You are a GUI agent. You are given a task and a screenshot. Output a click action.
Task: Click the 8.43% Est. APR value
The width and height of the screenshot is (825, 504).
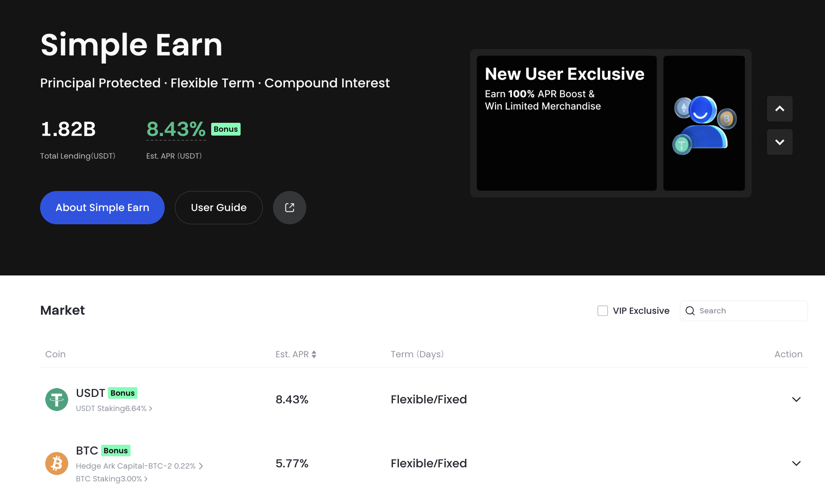[176, 129]
